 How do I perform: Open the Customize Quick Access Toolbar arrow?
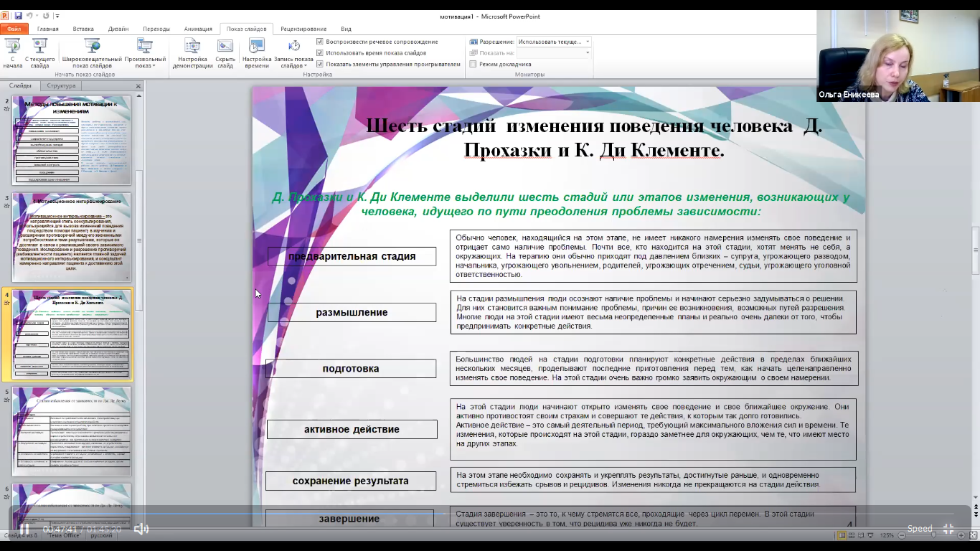pos(57,15)
